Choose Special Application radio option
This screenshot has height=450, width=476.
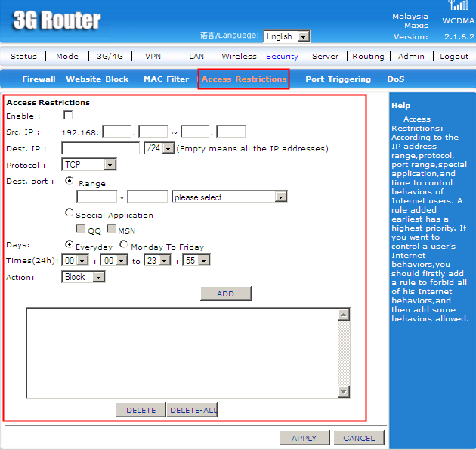(70, 214)
